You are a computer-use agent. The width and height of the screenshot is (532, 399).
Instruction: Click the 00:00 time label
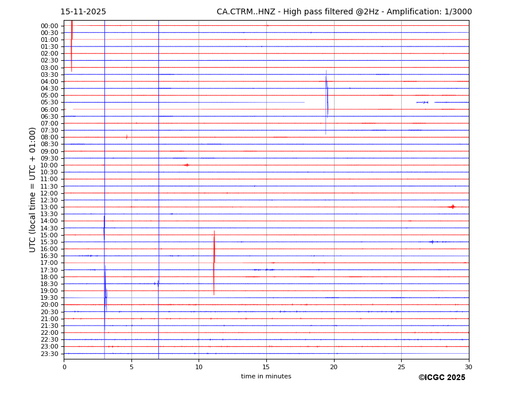[49, 26]
